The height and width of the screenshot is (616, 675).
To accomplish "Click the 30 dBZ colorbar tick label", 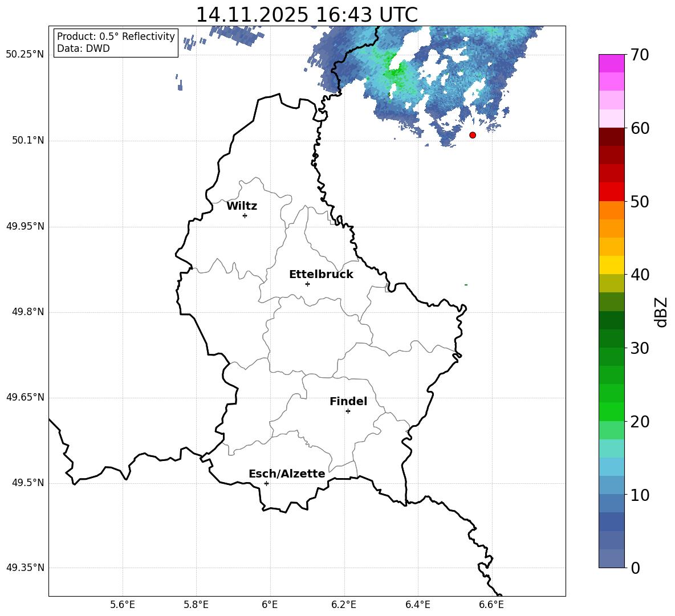I will [640, 348].
